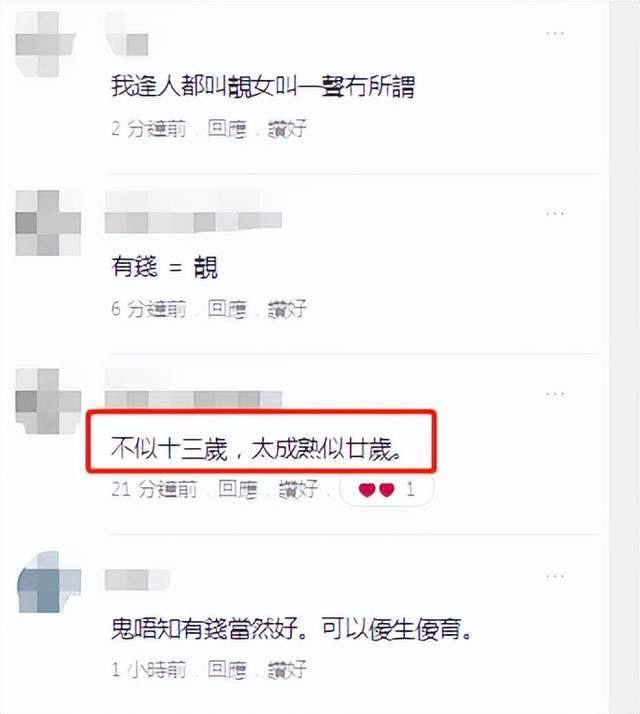Viewport: 640px width, 714px height.
Task: Click 回應 under the 21 分鐘前 comment
Action: coord(238,490)
